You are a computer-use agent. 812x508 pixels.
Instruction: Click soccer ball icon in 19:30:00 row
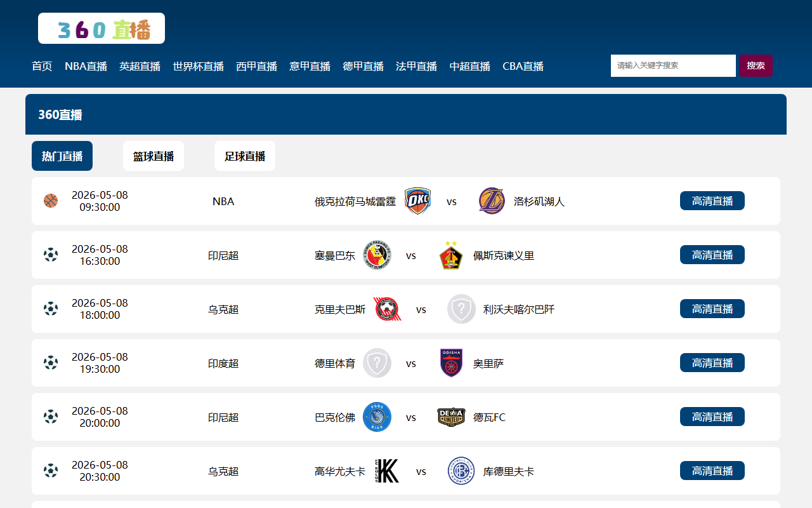pos(51,363)
